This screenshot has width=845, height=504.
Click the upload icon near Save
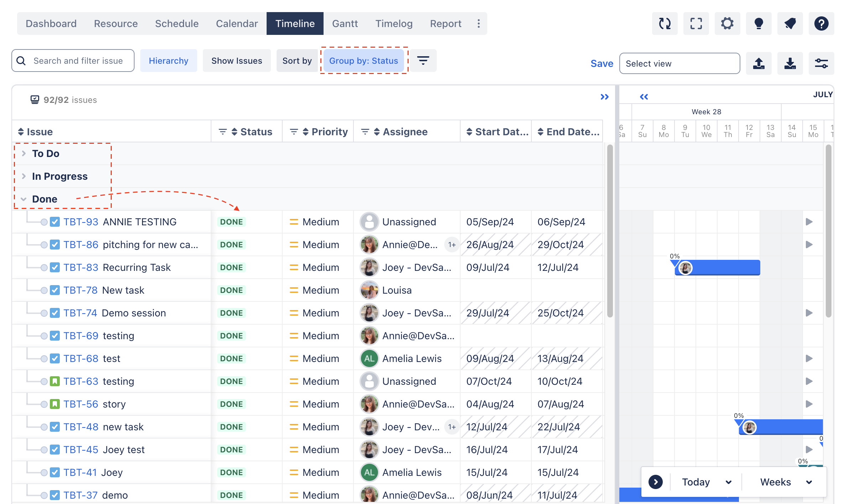point(760,63)
